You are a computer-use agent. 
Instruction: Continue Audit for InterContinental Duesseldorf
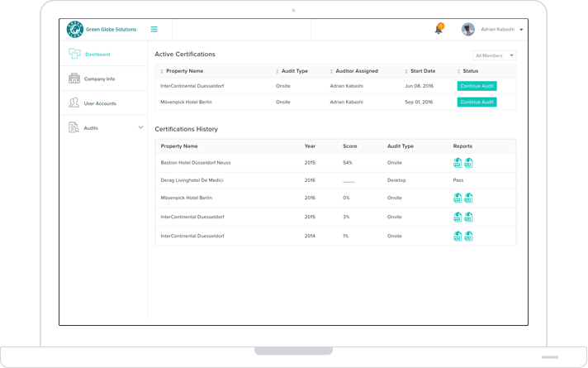(477, 86)
